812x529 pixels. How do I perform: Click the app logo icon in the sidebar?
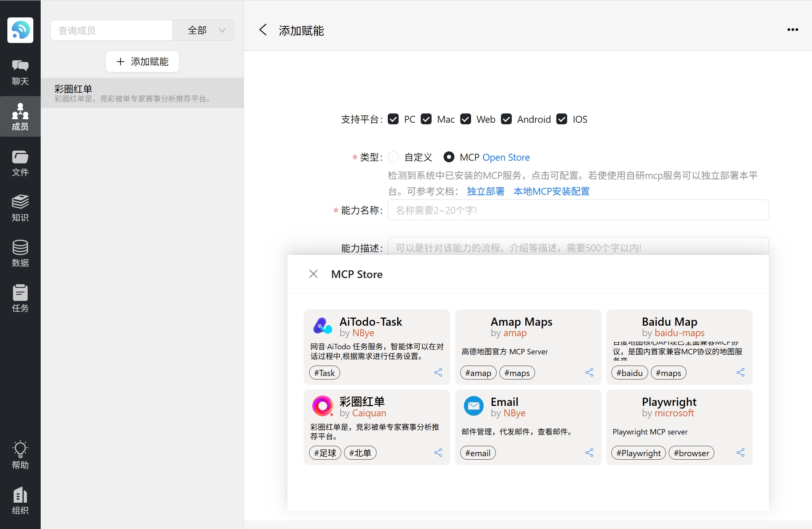[x=20, y=30]
